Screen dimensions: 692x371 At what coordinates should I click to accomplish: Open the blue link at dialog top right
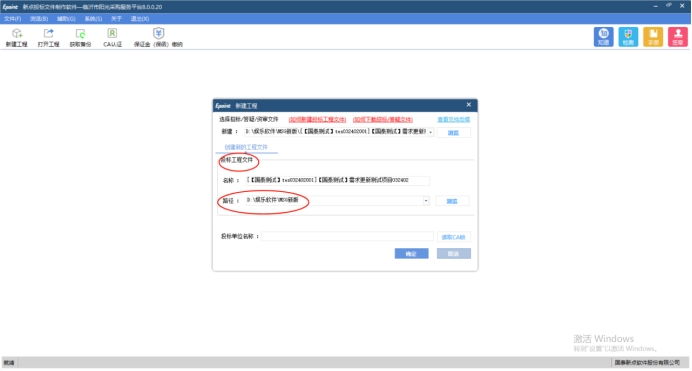tap(453, 120)
